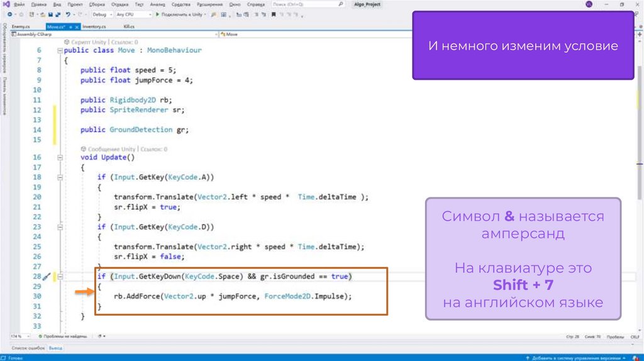Click the Update method name
Screen dimensions: 644x361
114,157
